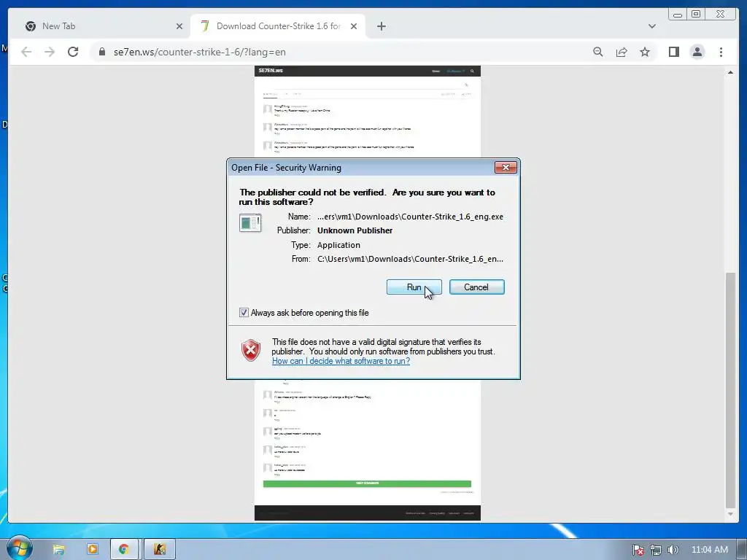Screen dimensions: 747x560
Task: View site information lock icon
Action: (101, 52)
